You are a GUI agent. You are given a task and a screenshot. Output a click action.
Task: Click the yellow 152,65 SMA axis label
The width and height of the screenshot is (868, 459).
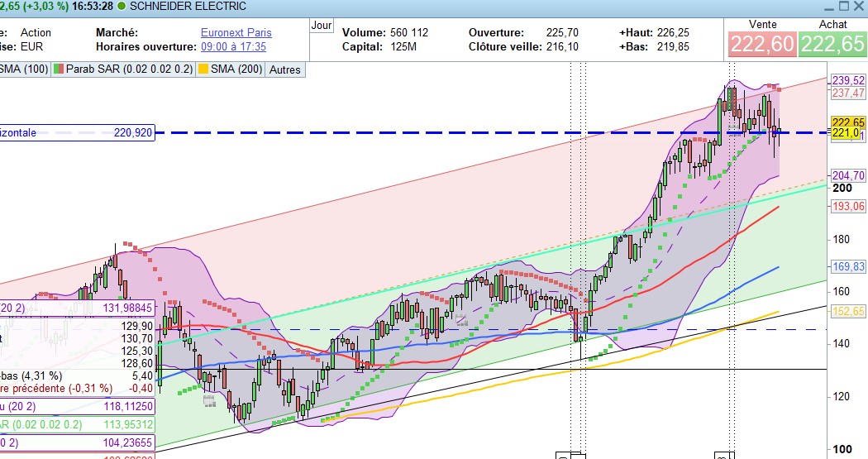(848, 311)
